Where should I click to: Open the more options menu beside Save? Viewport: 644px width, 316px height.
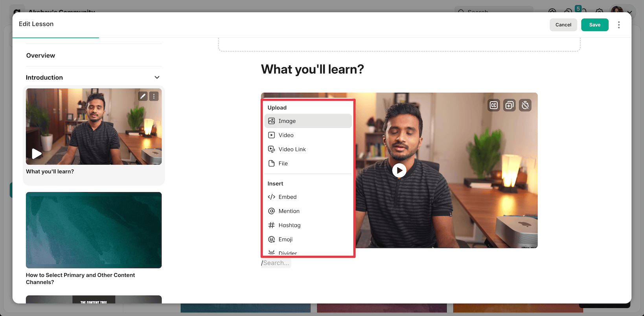619,25
